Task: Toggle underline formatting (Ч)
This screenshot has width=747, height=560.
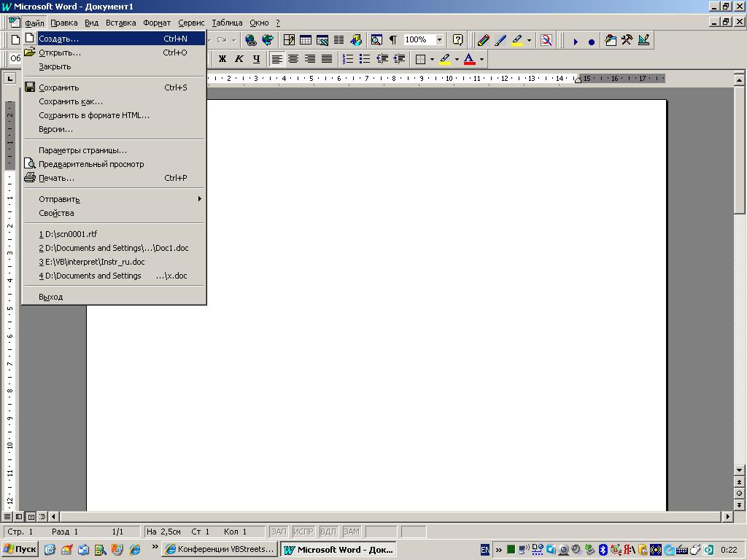Action: point(256,59)
